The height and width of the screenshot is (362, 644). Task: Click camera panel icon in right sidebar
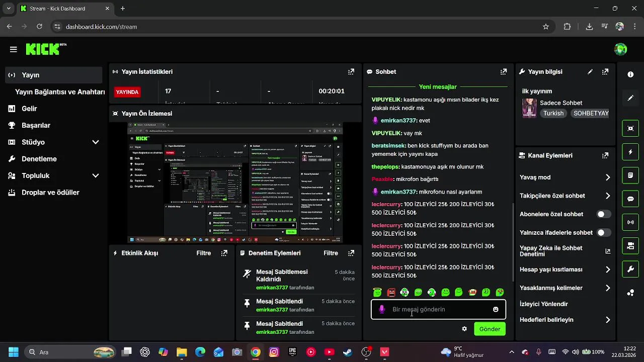pos(630,246)
